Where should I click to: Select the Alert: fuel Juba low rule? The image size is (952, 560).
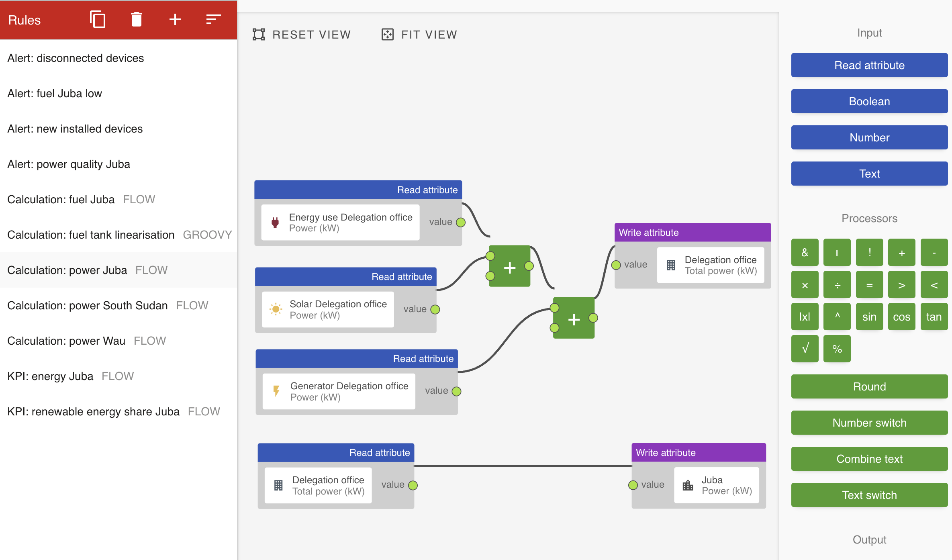pos(55,93)
